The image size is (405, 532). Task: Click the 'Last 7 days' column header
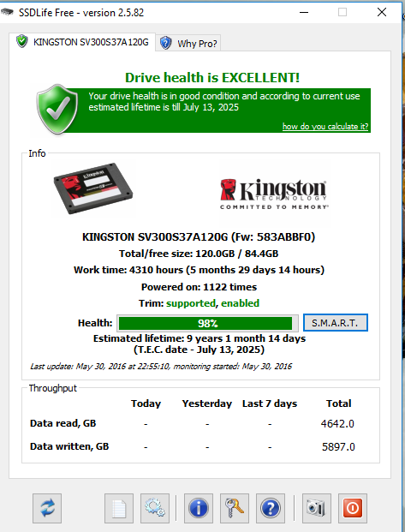pyautogui.click(x=270, y=403)
